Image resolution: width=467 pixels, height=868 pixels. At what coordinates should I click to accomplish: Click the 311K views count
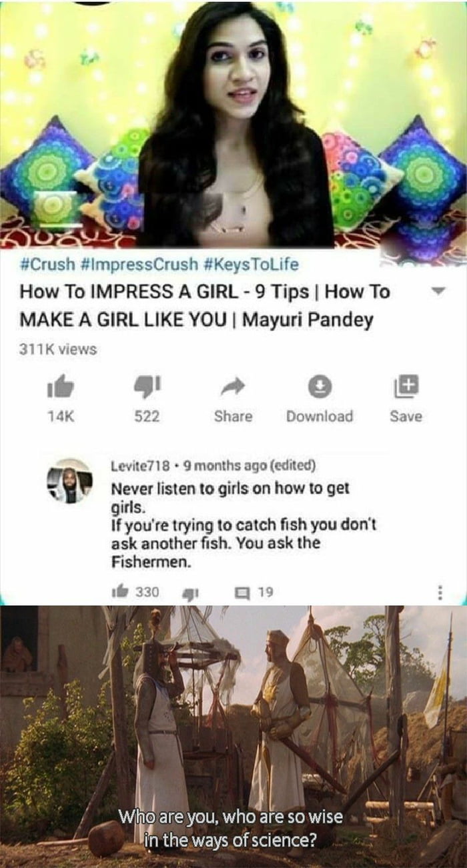pyautogui.click(x=57, y=349)
